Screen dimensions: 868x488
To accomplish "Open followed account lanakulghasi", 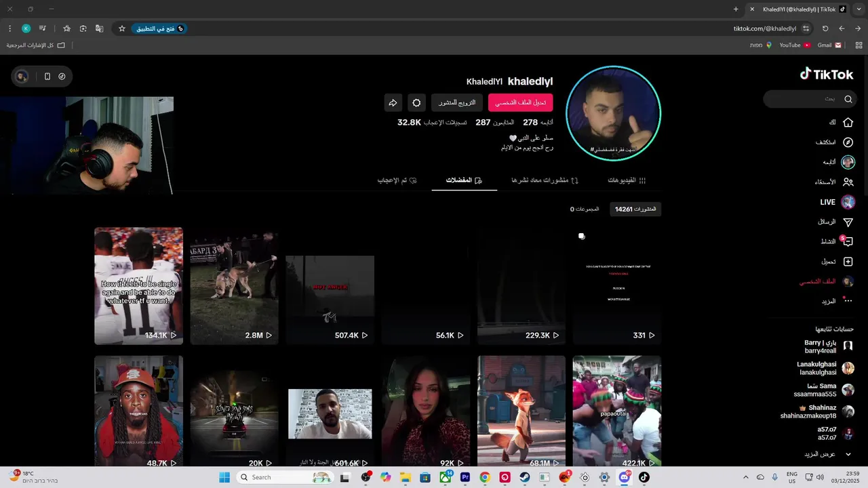I will click(x=825, y=368).
